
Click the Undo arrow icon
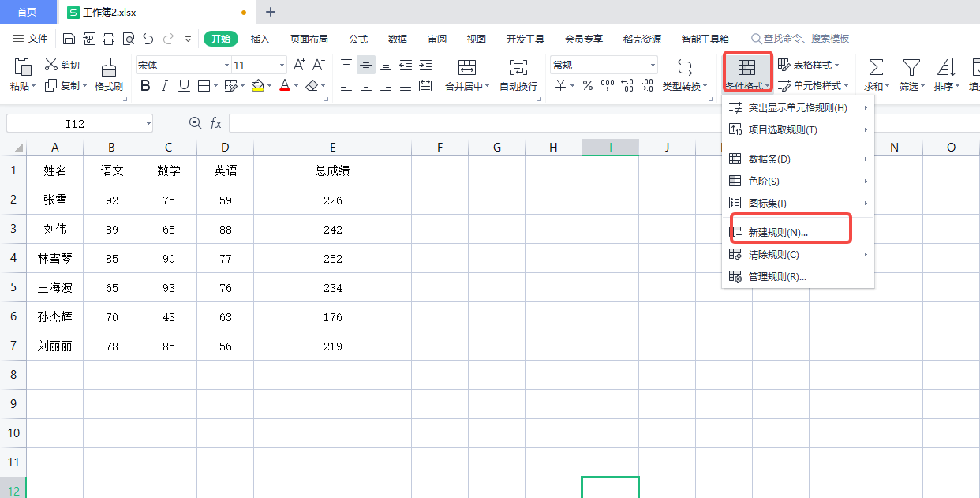pos(148,39)
